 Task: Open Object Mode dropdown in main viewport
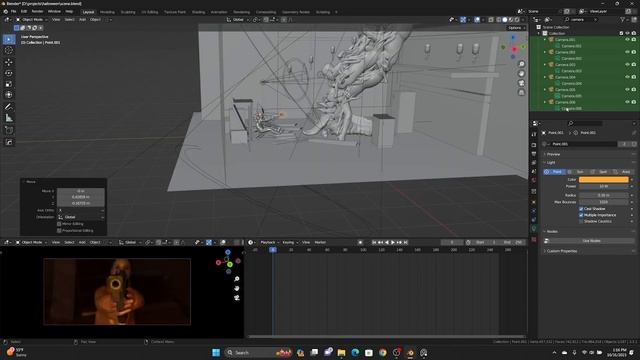pos(31,20)
